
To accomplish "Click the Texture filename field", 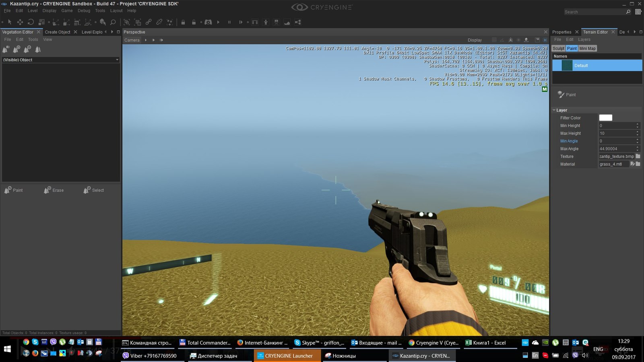I will pos(617,156).
